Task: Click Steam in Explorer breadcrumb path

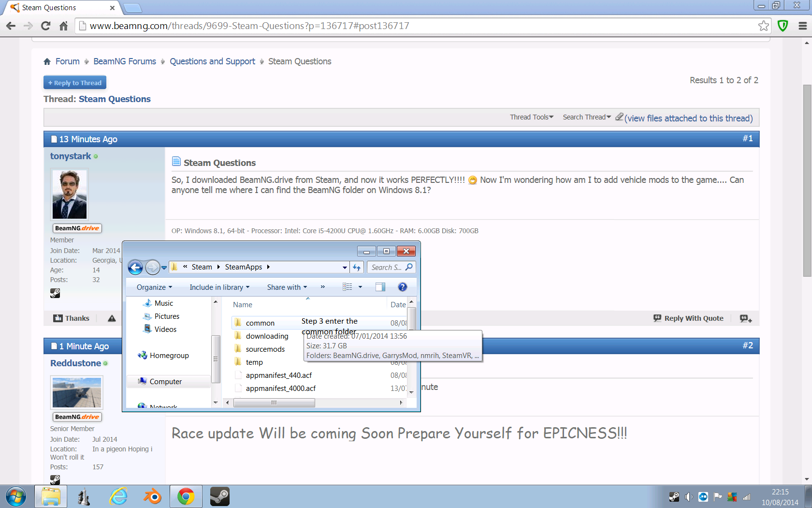Action: [202, 267]
